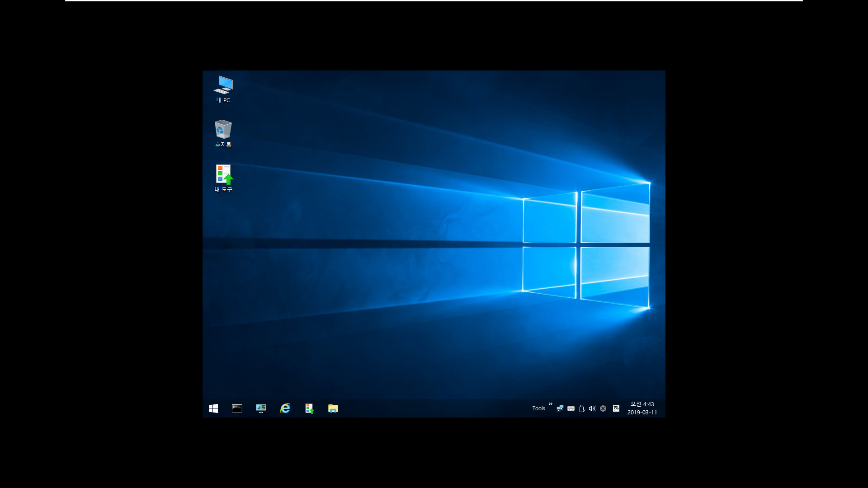This screenshot has width=868, height=488.
Task: Open the monitor tool in the taskbar
Action: click(x=261, y=408)
